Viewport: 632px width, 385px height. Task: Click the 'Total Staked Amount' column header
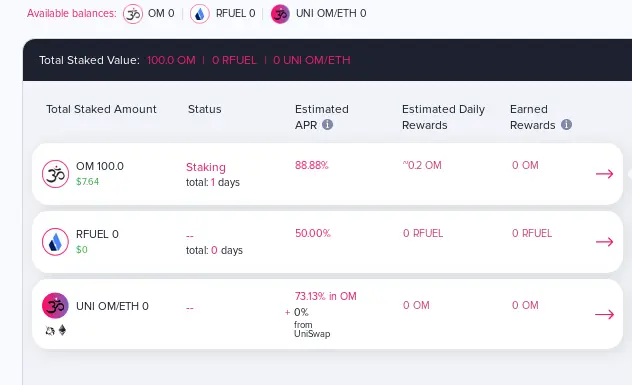[101, 109]
